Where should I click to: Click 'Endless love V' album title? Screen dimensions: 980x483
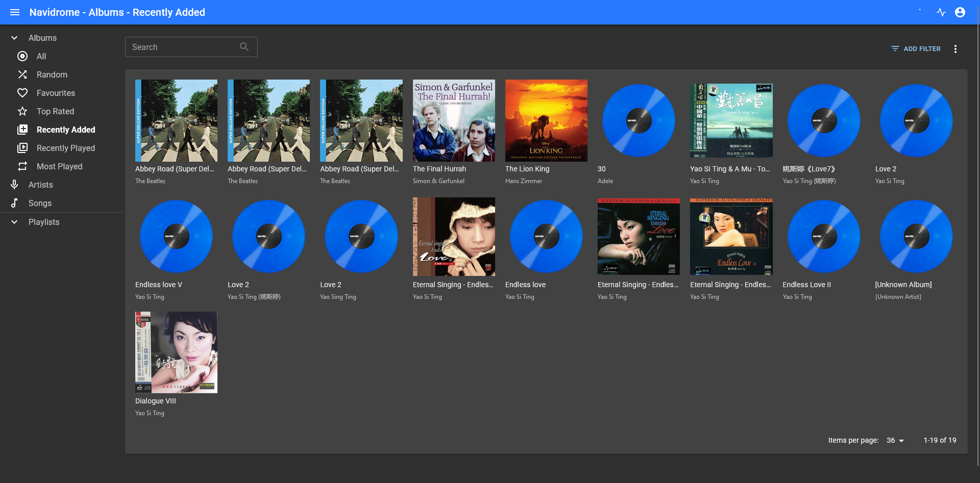[x=159, y=285]
